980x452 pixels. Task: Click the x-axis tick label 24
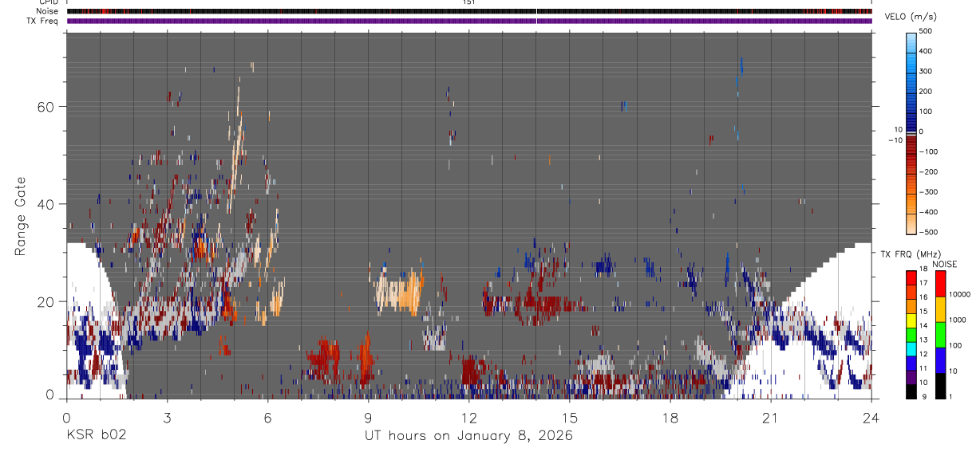click(871, 418)
